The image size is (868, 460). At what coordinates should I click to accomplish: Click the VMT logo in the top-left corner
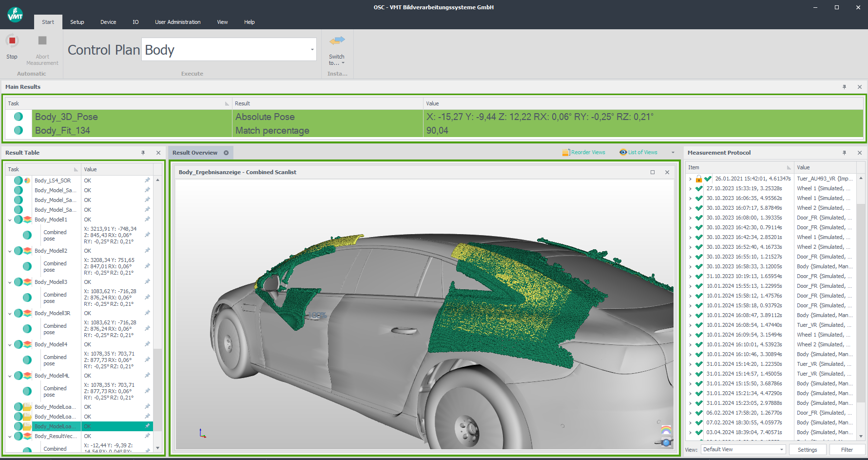point(15,15)
